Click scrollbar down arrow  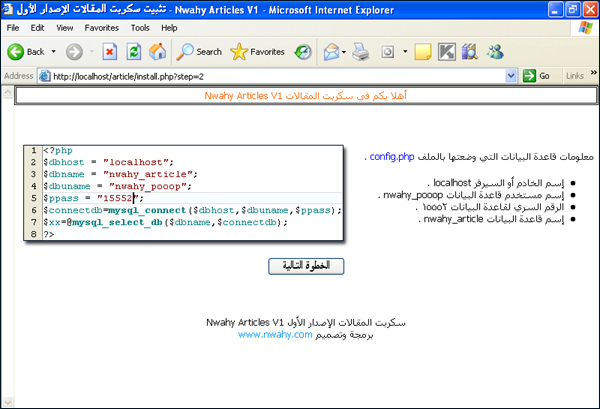pyautogui.click(x=8, y=402)
